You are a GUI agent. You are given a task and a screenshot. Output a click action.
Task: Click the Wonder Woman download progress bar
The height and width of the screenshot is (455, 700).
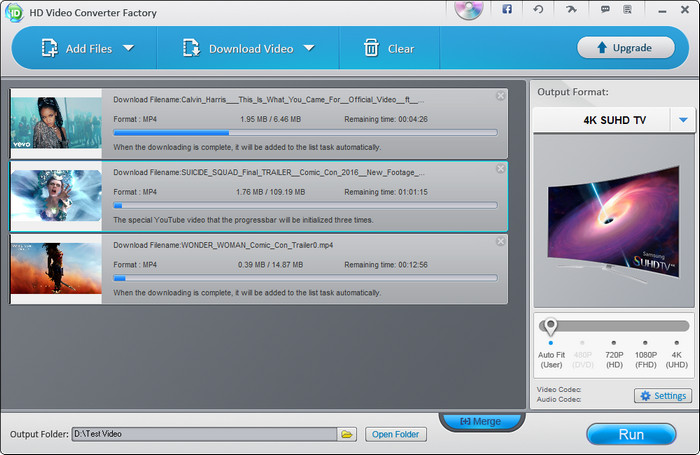(305, 278)
